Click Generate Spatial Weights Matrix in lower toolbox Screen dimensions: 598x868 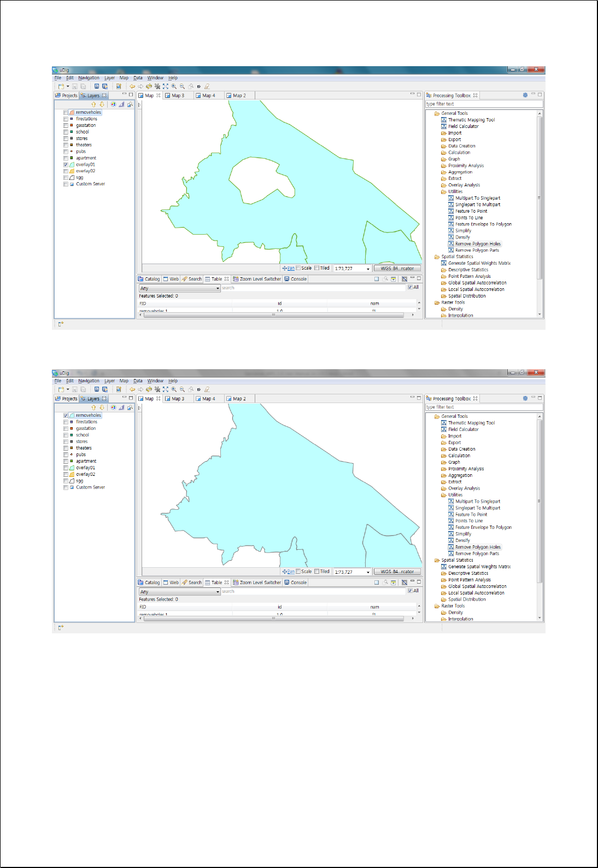(479, 567)
